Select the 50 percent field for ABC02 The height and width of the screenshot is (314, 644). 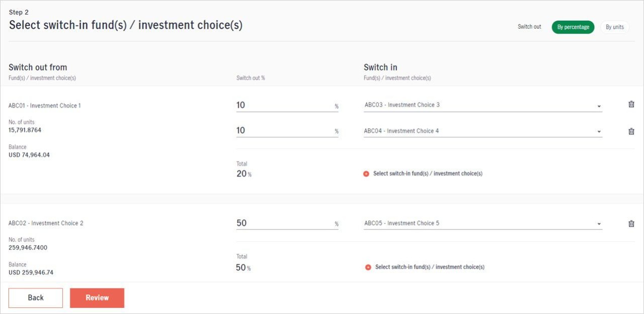(x=284, y=223)
